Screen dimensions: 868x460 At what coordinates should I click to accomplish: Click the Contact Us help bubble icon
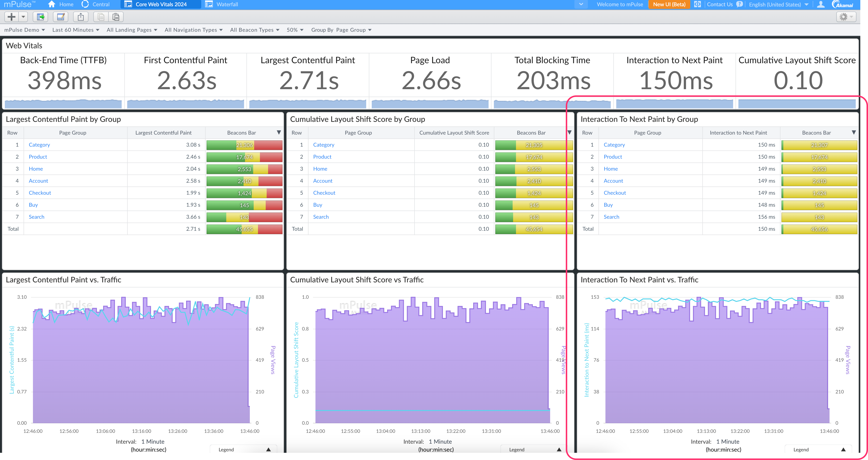pos(739,4)
